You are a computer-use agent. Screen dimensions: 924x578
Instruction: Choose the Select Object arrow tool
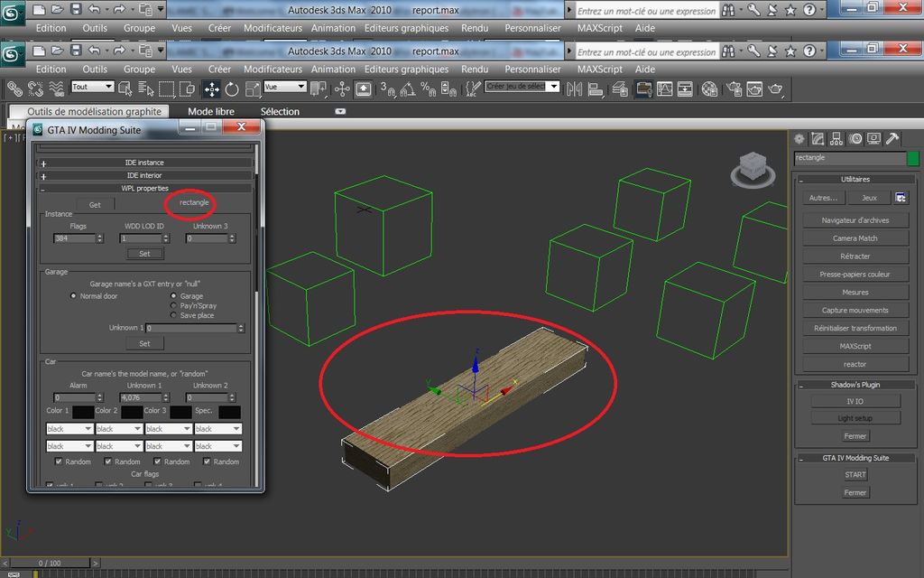[125, 89]
